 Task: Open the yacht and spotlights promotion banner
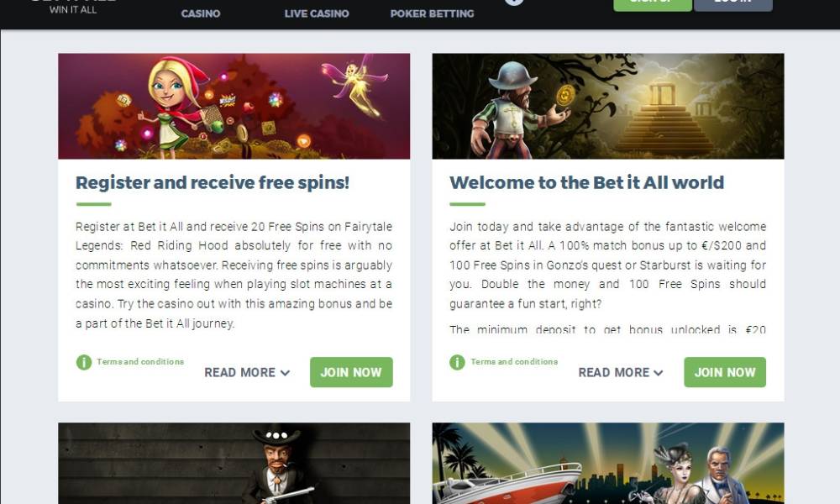[x=608, y=464]
